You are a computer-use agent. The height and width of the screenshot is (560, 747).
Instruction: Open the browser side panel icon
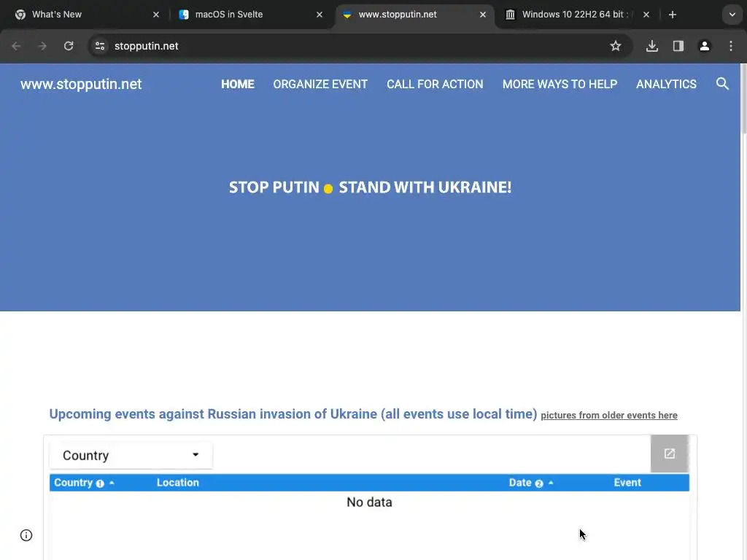click(x=678, y=46)
